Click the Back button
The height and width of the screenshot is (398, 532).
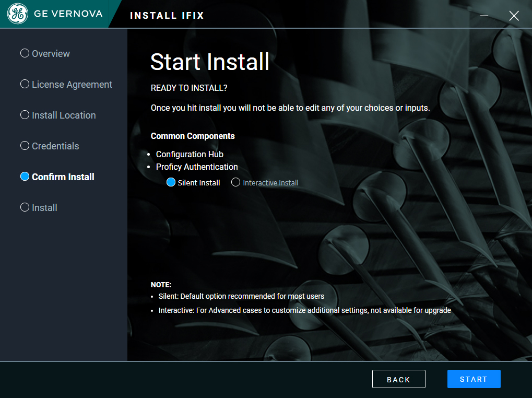click(x=399, y=379)
